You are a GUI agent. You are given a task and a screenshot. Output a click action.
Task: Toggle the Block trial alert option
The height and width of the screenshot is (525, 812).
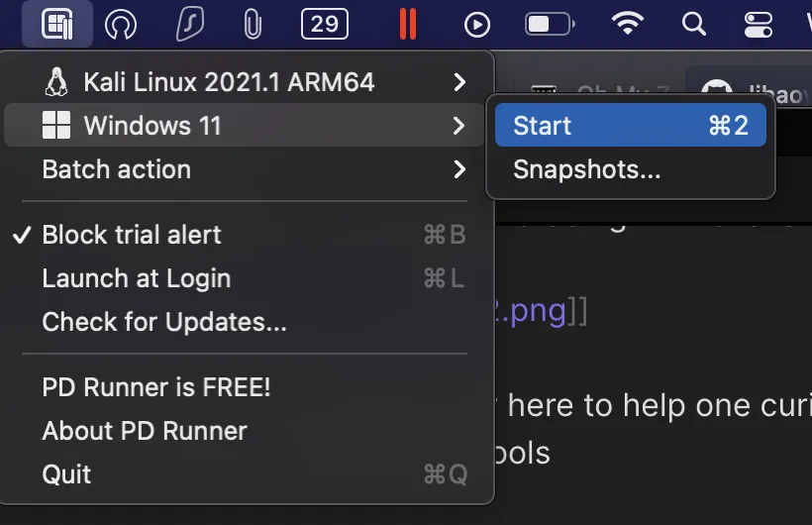coord(246,235)
